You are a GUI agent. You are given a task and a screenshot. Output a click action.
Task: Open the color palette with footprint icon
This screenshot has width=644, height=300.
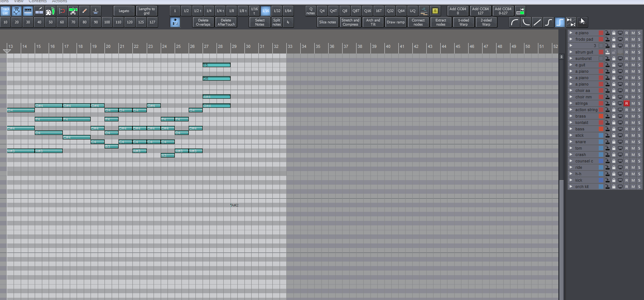[x=50, y=11]
